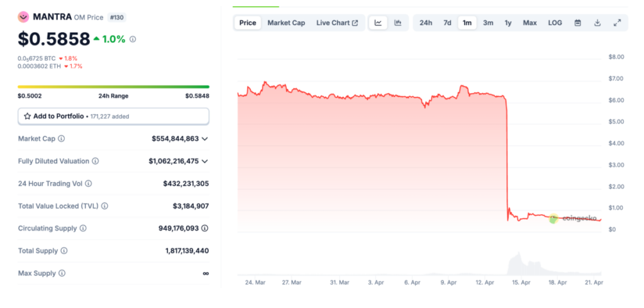Download the chart data
Image resolution: width=644 pixels, height=308 pixels.
pyautogui.click(x=597, y=23)
